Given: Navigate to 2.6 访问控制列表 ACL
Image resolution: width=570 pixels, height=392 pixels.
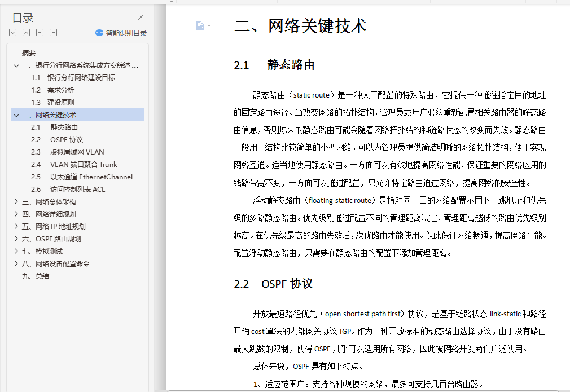Looking at the screenshot, I should [x=68, y=190].
